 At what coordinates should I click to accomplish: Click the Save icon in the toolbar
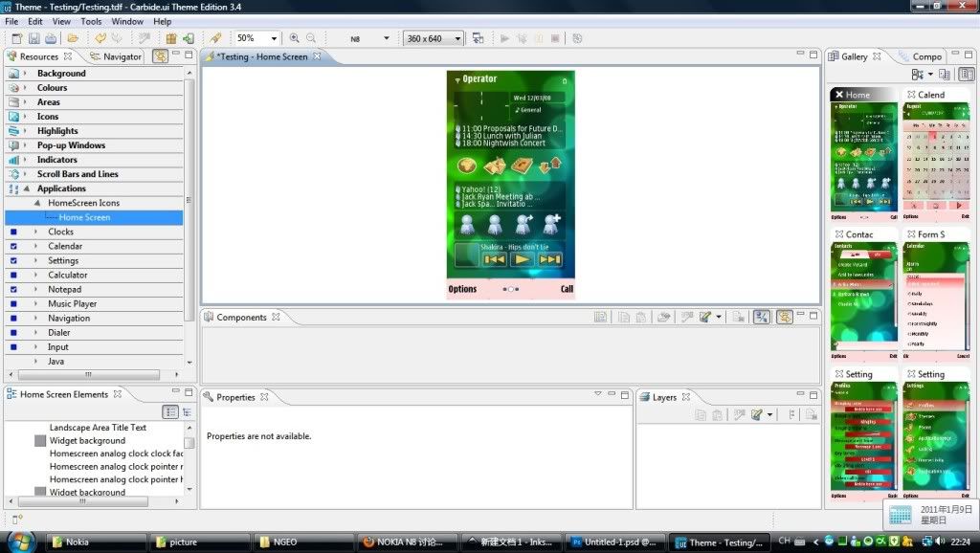pos(33,38)
